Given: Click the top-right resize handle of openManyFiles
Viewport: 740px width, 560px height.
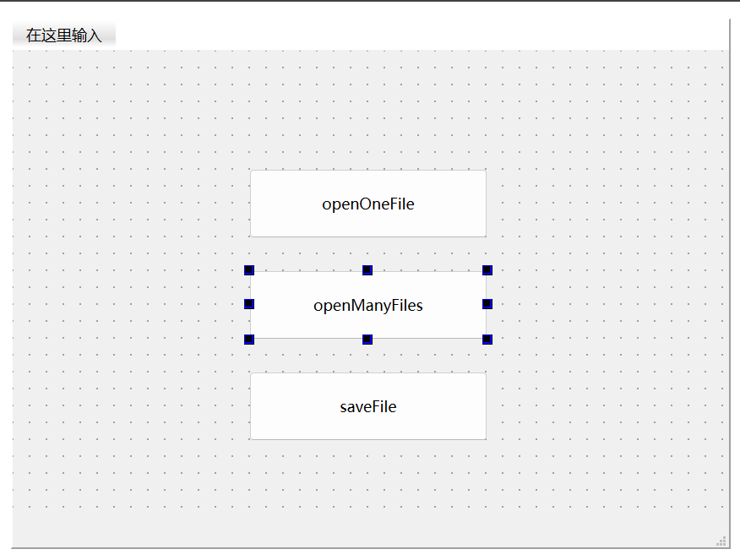Looking at the screenshot, I should (487, 270).
